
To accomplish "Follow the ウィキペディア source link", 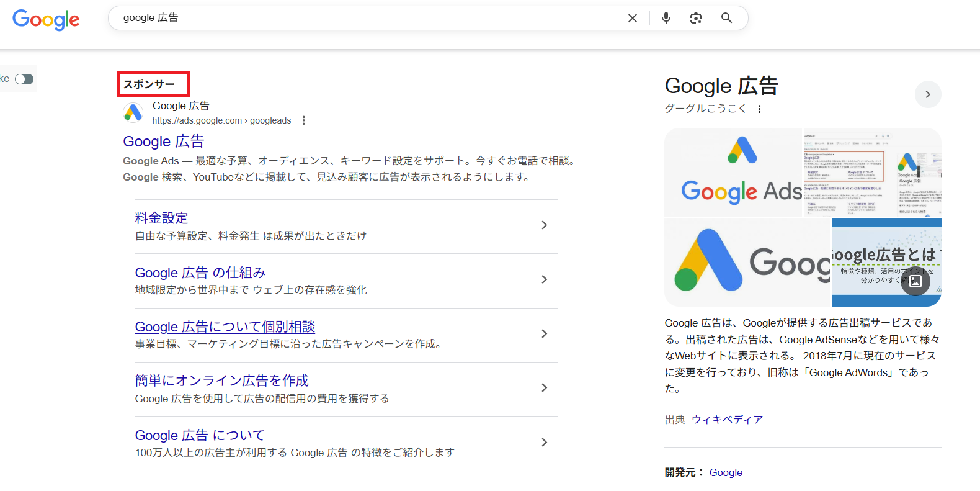I will (727, 420).
